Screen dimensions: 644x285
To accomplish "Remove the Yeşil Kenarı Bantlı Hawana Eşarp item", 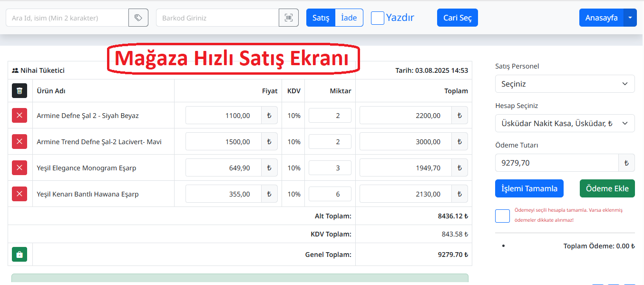I will tap(20, 194).
